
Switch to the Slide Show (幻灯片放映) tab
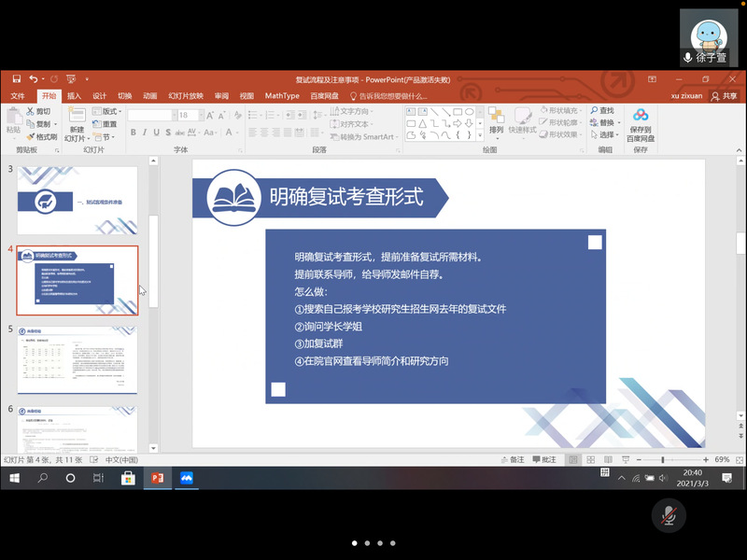(x=185, y=95)
